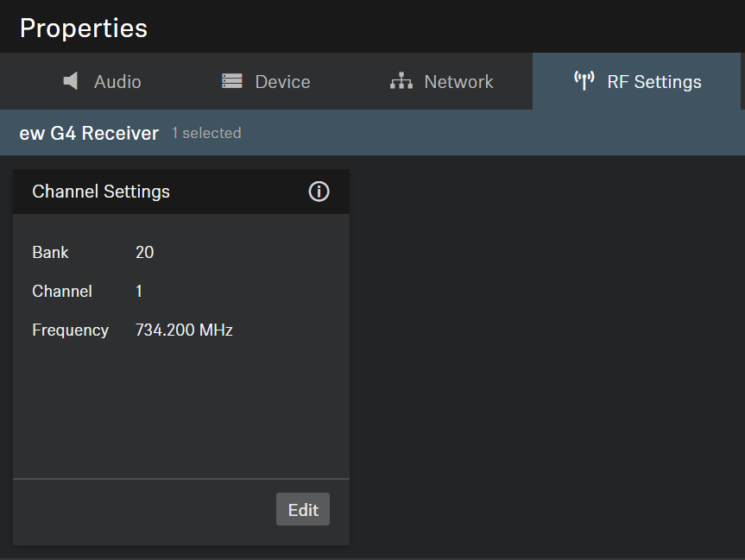Click the antenna icon on RF Settings

[x=584, y=81]
